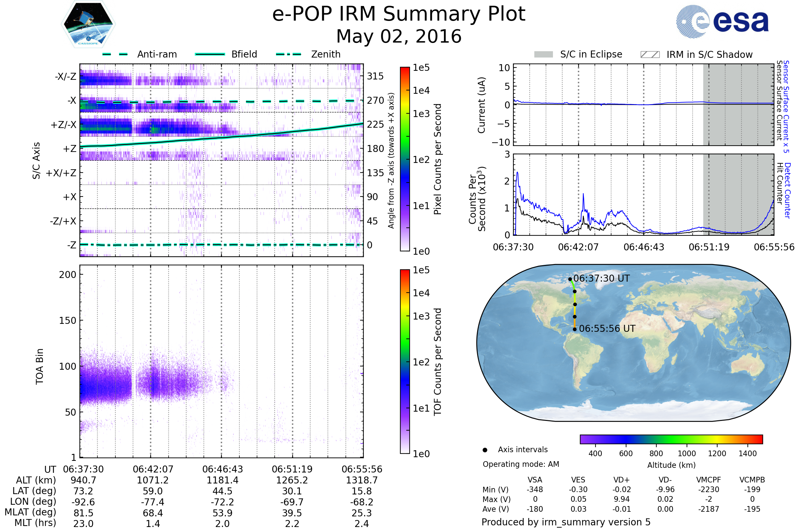Click the Altitude (km) horizontal colorbar
This screenshot has height=532, width=798.
click(671, 439)
